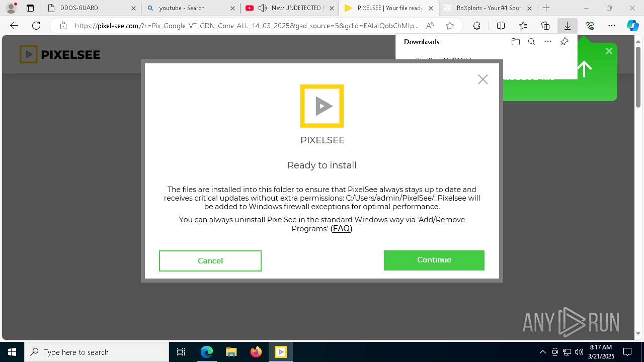
Task: Add this page to favorites
Action: click(x=450, y=26)
